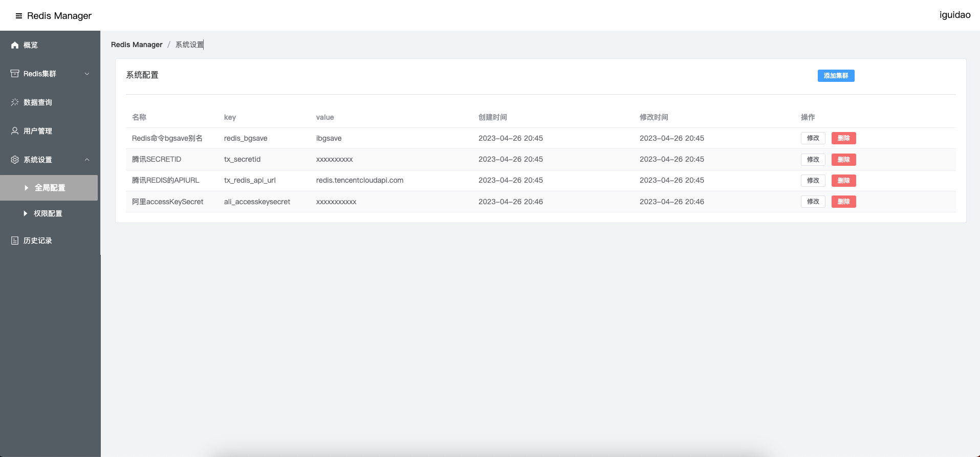This screenshot has width=980, height=457.
Task: Click the ibgsave value cell
Action: coord(329,138)
